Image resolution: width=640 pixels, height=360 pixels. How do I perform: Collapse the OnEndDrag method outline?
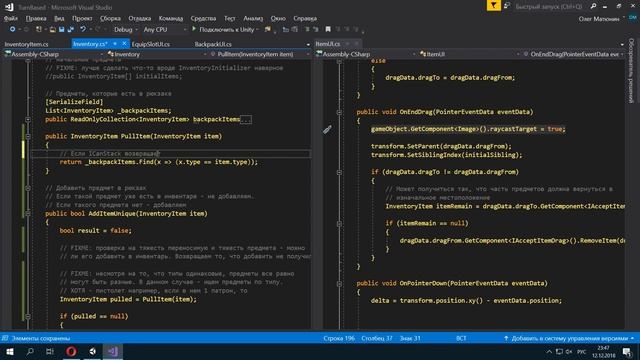pos(339,112)
